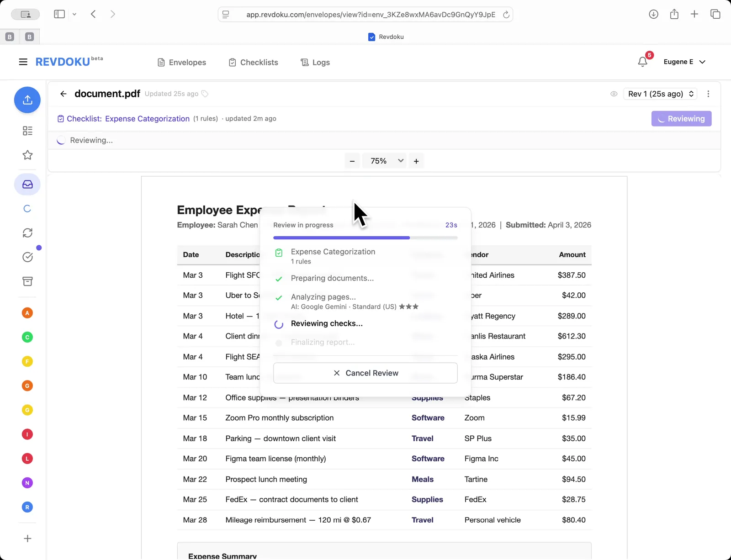Toggle the eye visibility icon near revision selector
The image size is (731, 560).
[x=614, y=94]
